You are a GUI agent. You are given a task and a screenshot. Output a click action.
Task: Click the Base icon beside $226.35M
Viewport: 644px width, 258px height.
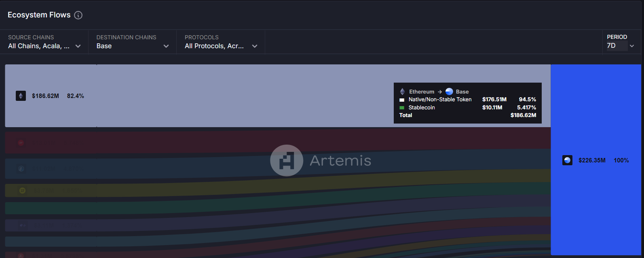click(x=567, y=160)
